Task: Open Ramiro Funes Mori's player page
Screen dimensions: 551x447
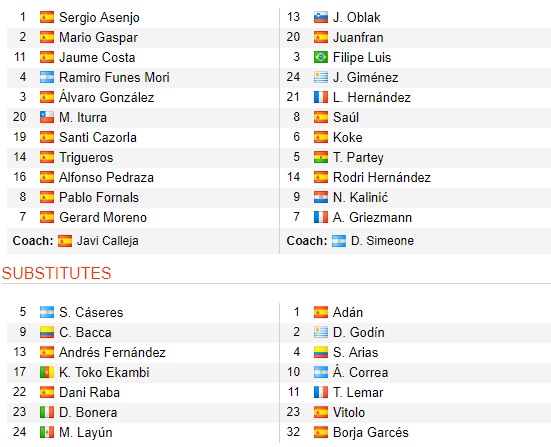Action: click(x=114, y=77)
